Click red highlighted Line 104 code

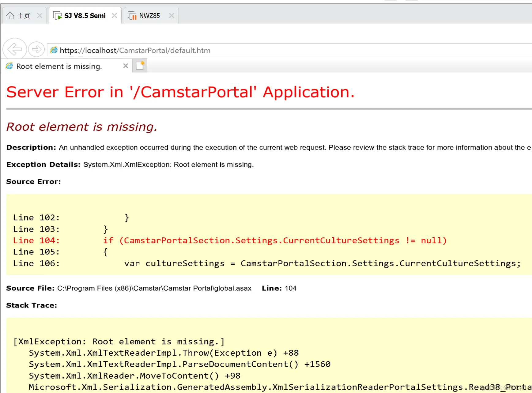pyautogui.click(x=230, y=240)
